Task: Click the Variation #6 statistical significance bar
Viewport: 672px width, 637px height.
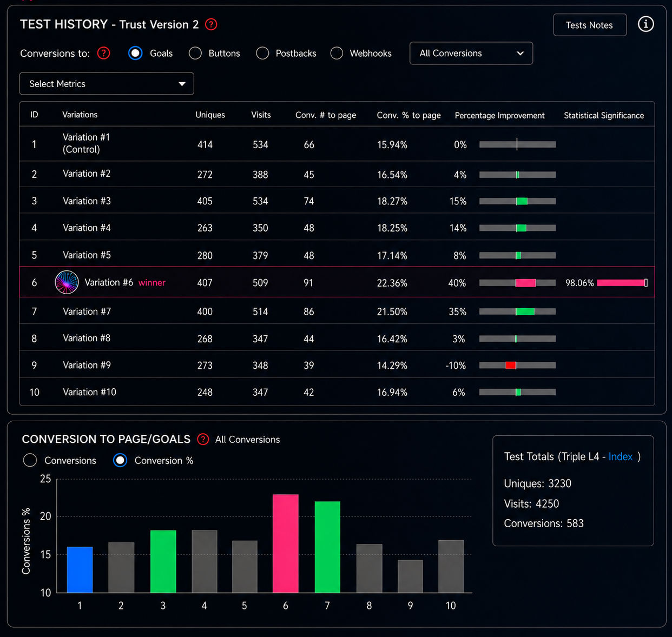Action: click(622, 283)
